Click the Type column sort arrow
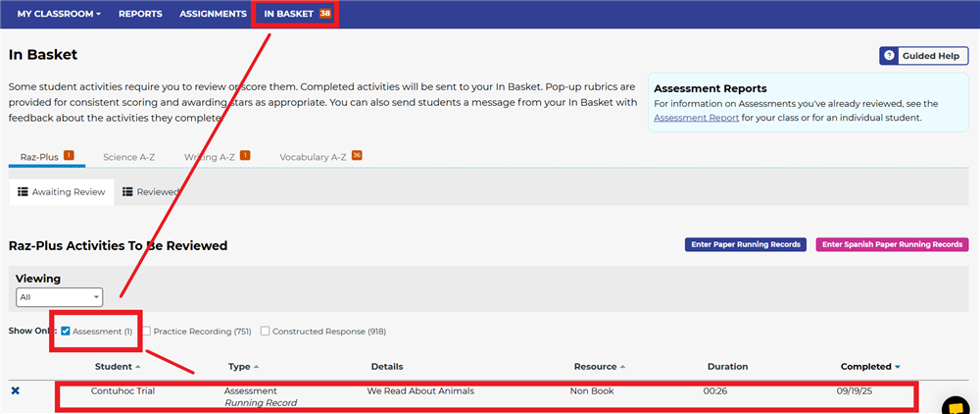 pos(256,367)
